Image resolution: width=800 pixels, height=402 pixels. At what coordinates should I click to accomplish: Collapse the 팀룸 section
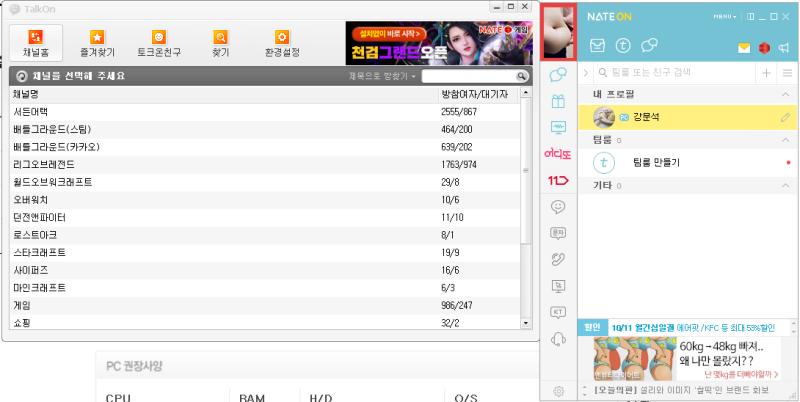tap(786, 140)
